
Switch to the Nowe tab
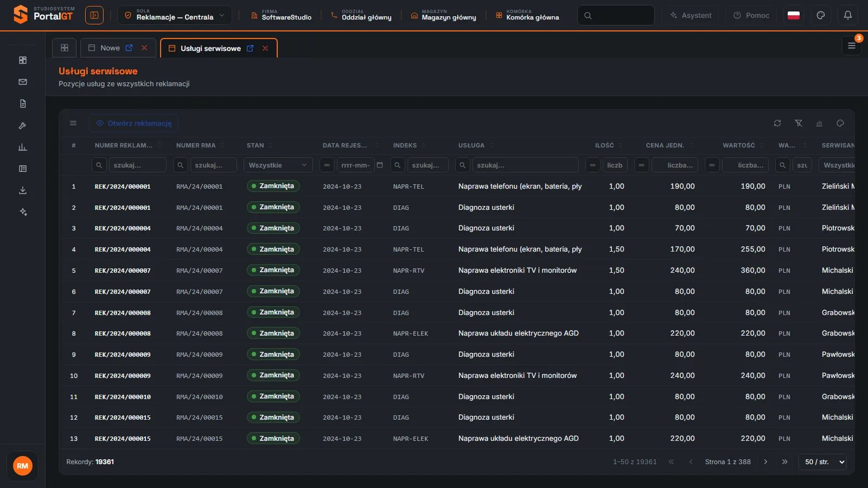[x=110, y=48]
